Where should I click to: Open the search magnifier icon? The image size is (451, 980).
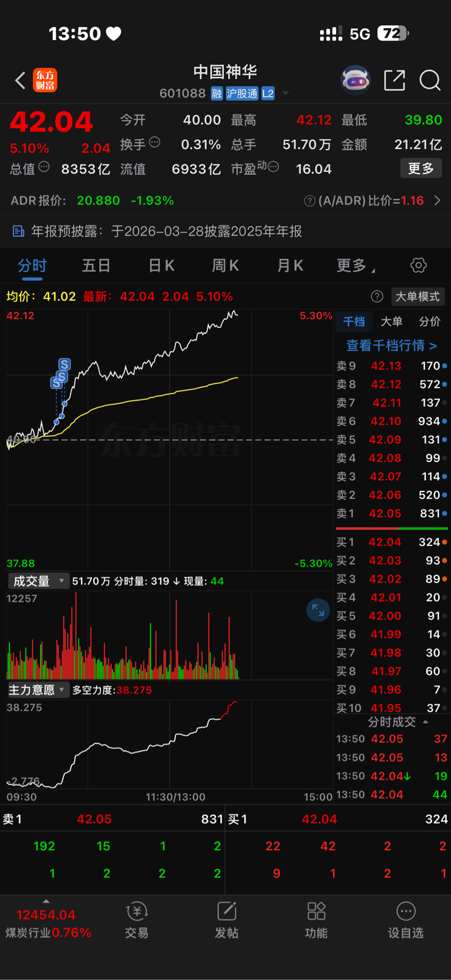pos(430,80)
